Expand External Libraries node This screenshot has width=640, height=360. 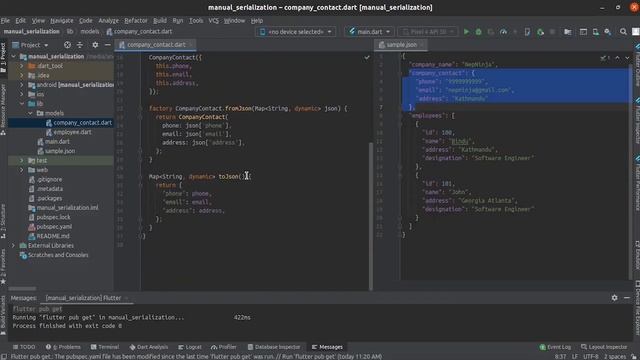pyautogui.click(x=13, y=246)
